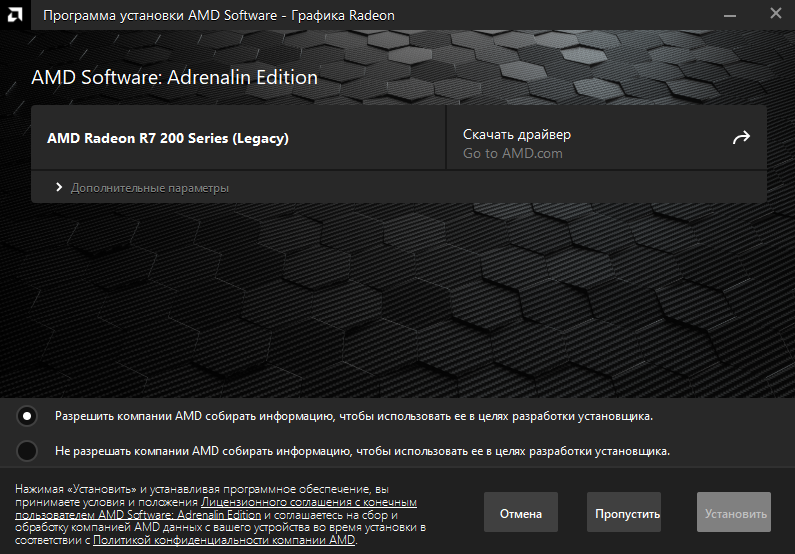Click the Go to AMD.com text
795x554 pixels.
pyautogui.click(x=513, y=154)
